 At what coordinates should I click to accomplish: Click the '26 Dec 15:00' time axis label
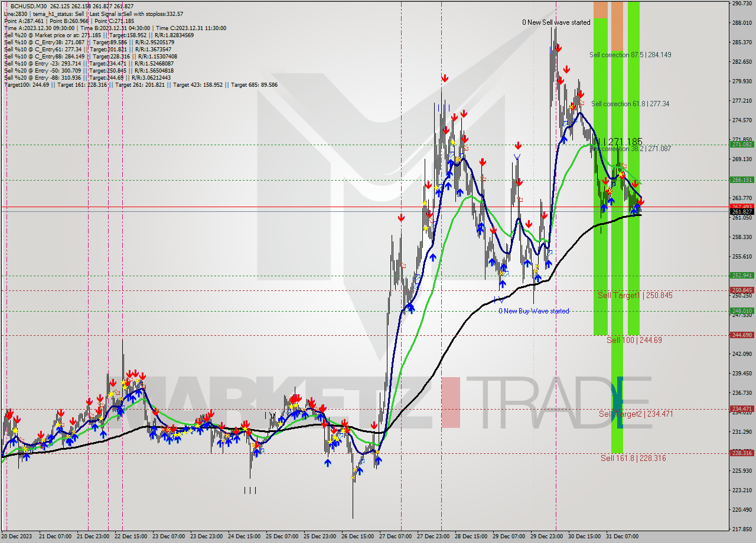click(x=357, y=537)
